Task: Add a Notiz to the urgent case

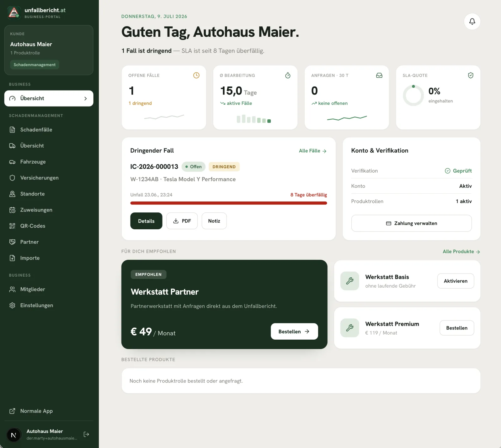Action: click(x=214, y=221)
